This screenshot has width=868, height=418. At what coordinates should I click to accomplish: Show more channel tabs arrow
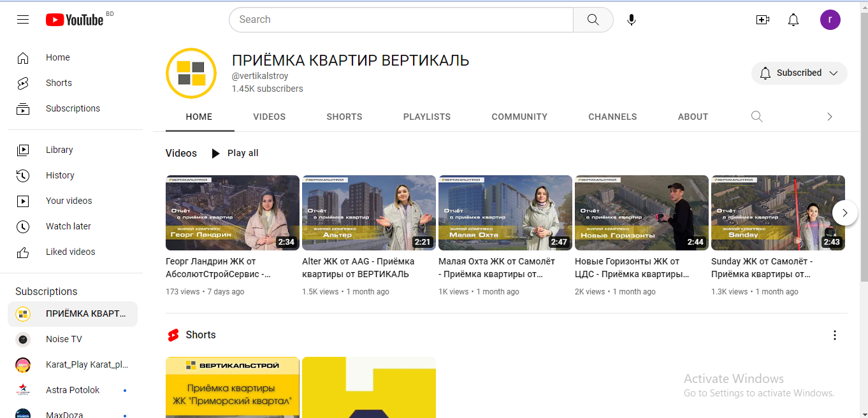pyautogui.click(x=829, y=117)
